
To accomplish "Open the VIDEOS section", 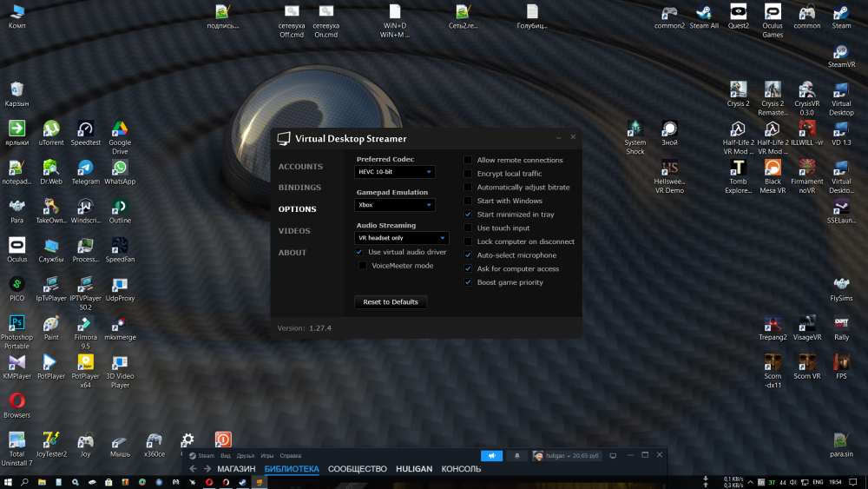I will [294, 231].
